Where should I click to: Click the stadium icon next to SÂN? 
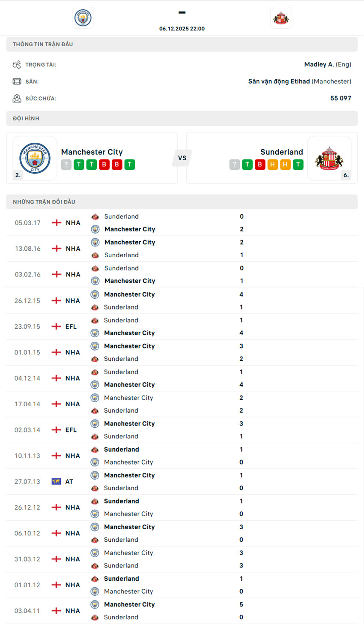point(16,81)
